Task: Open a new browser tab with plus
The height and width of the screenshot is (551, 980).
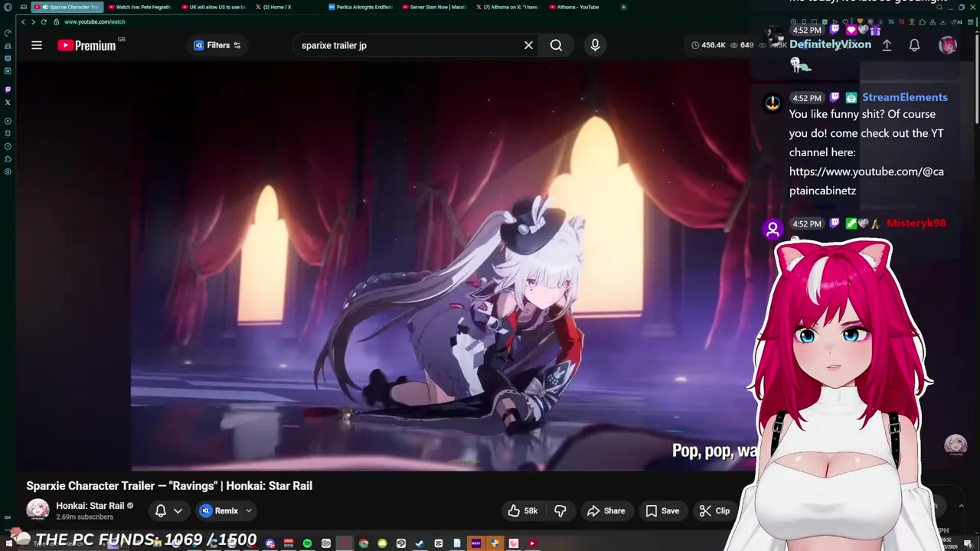Action: pyautogui.click(x=623, y=7)
